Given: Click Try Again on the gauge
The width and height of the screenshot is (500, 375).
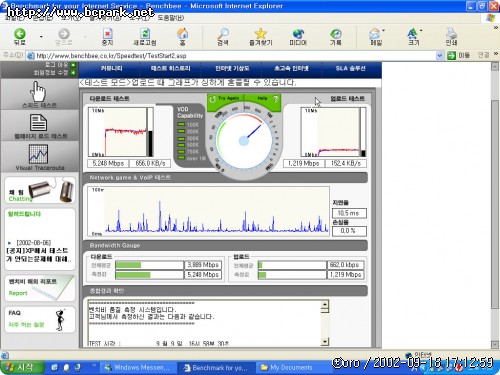Looking at the screenshot, I should pyautogui.click(x=226, y=99).
